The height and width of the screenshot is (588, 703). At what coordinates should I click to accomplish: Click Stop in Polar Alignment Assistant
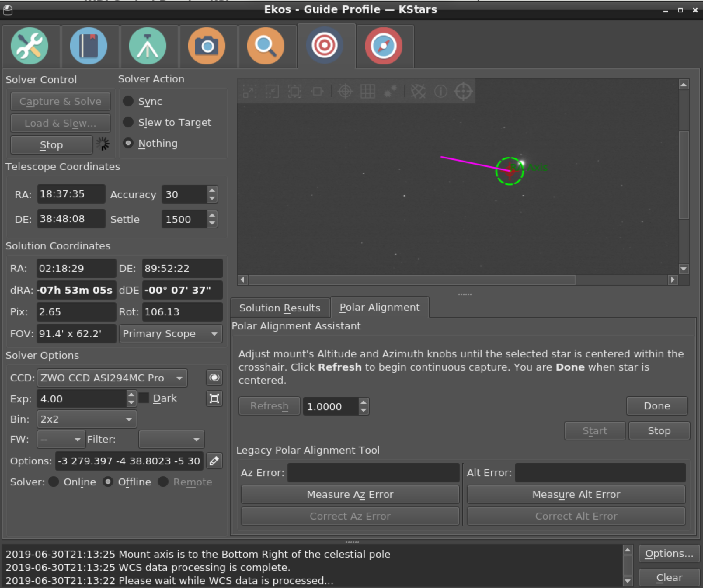tap(659, 431)
